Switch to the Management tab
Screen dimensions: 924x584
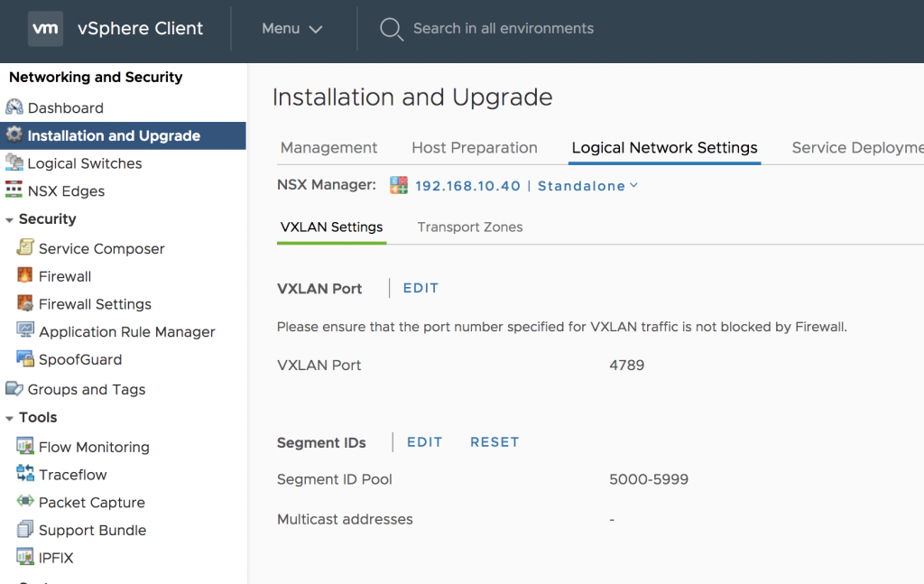click(328, 147)
